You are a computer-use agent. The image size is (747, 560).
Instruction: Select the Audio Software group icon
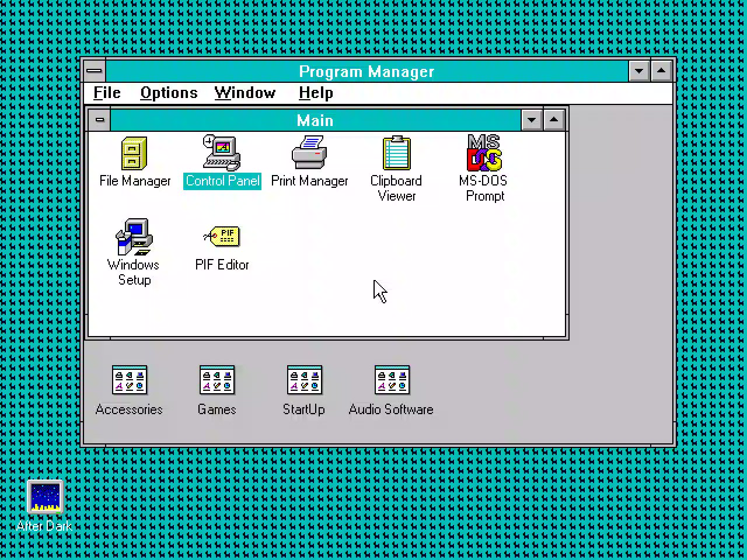tap(392, 380)
